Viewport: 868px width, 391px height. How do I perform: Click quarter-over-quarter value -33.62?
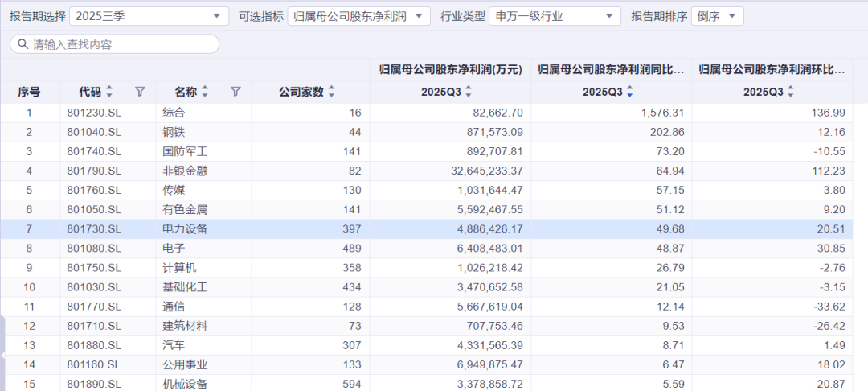point(829,307)
